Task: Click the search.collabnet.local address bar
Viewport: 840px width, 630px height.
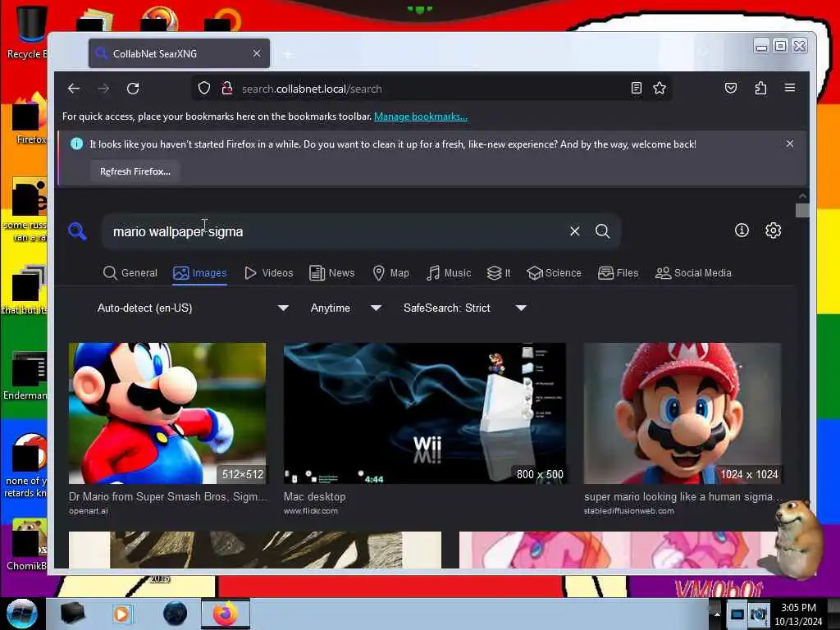Action: click(431, 89)
